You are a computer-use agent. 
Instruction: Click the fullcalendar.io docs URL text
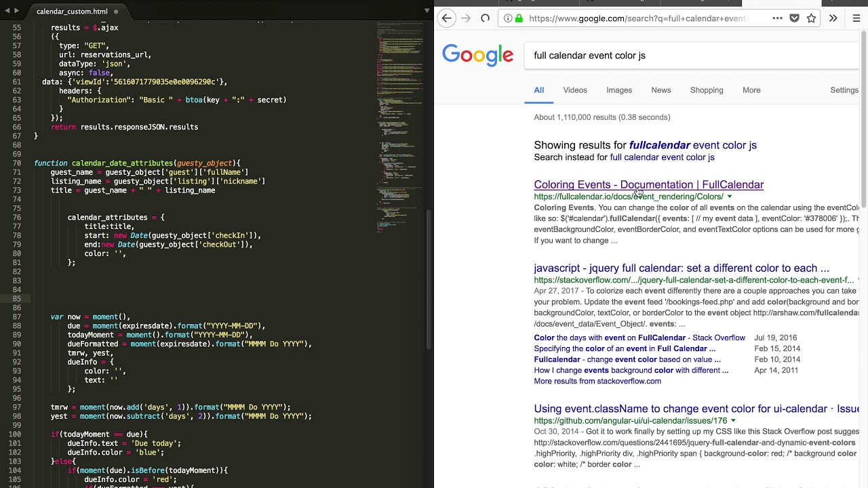pos(629,197)
